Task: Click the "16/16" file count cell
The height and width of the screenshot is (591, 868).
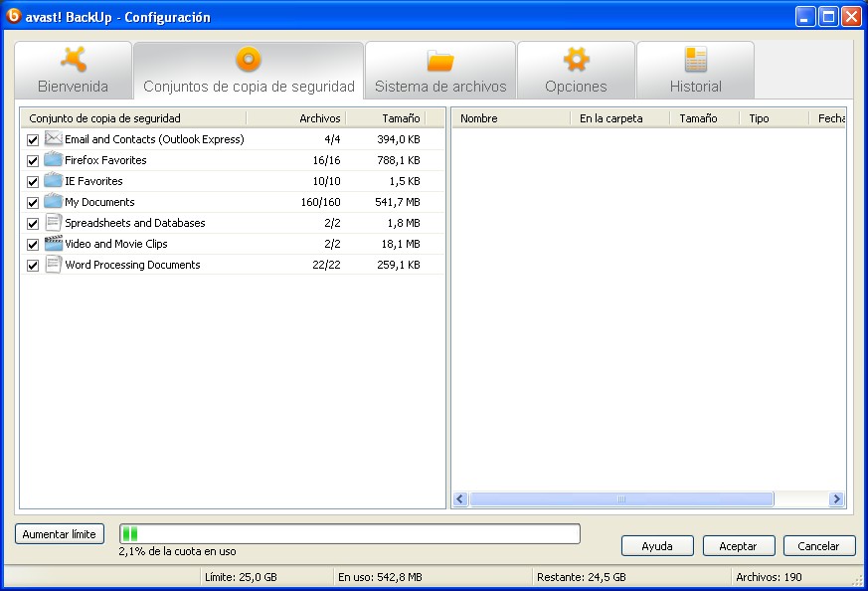Action: (326, 160)
